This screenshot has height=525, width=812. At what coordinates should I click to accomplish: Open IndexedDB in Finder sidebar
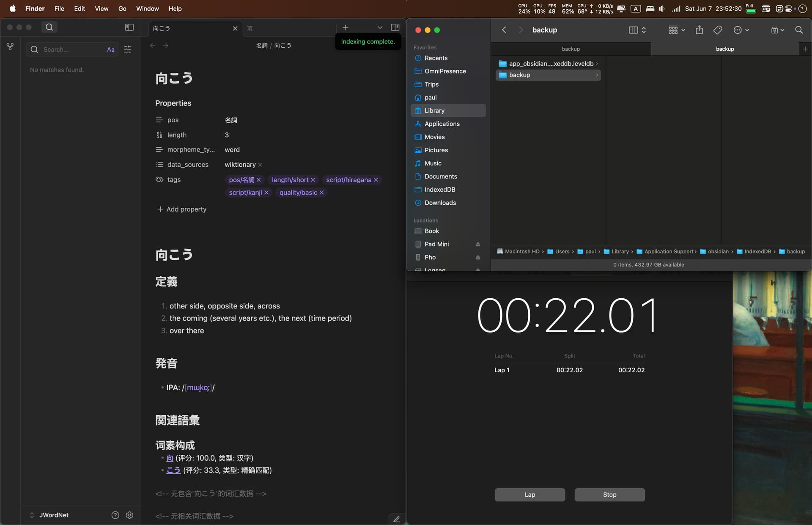[448, 190]
